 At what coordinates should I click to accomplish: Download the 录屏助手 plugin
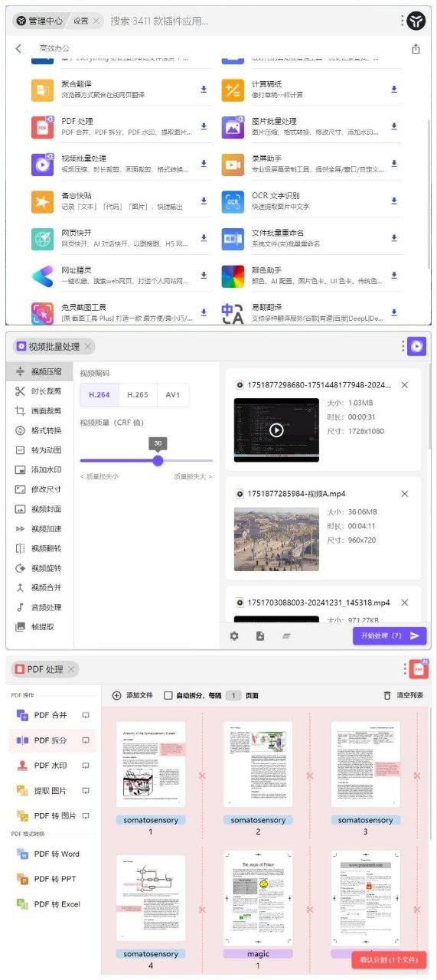(x=394, y=163)
